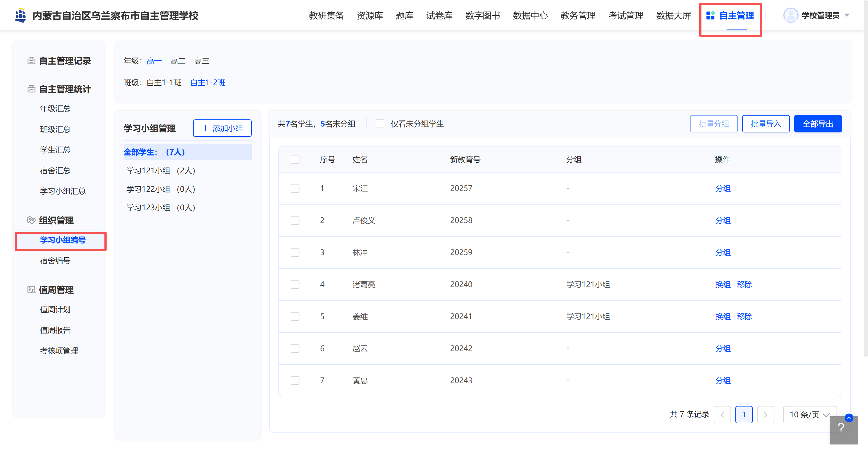The width and height of the screenshot is (868, 451).
Task: Select the 学习121小组 group
Action: click(161, 171)
